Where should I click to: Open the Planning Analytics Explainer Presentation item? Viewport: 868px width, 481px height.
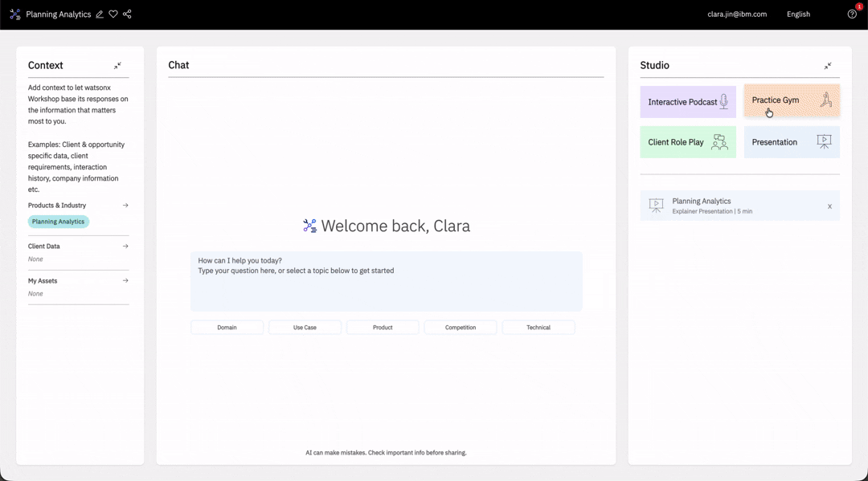(739, 206)
